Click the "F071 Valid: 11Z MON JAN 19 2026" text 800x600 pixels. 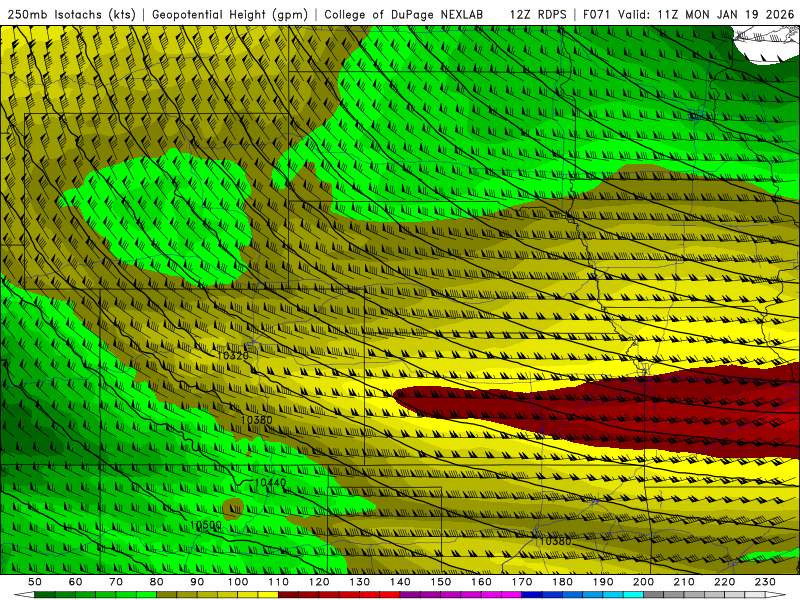pyautogui.click(x=688, y=15)
